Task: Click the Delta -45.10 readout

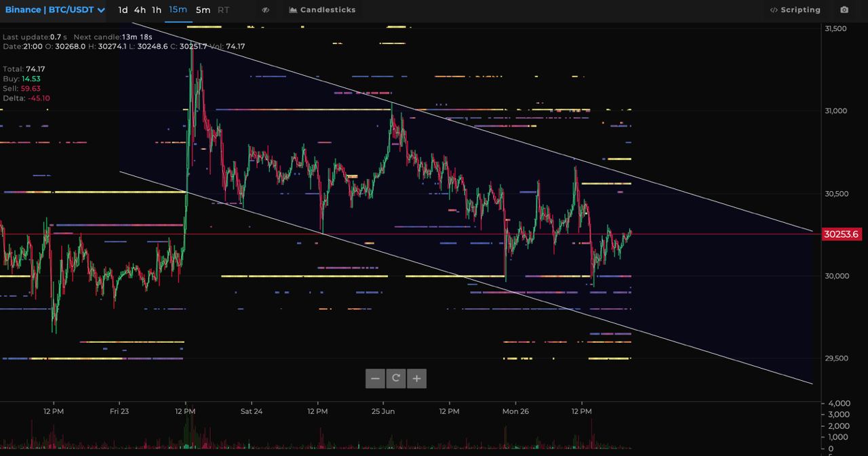Action: point(26,98)
